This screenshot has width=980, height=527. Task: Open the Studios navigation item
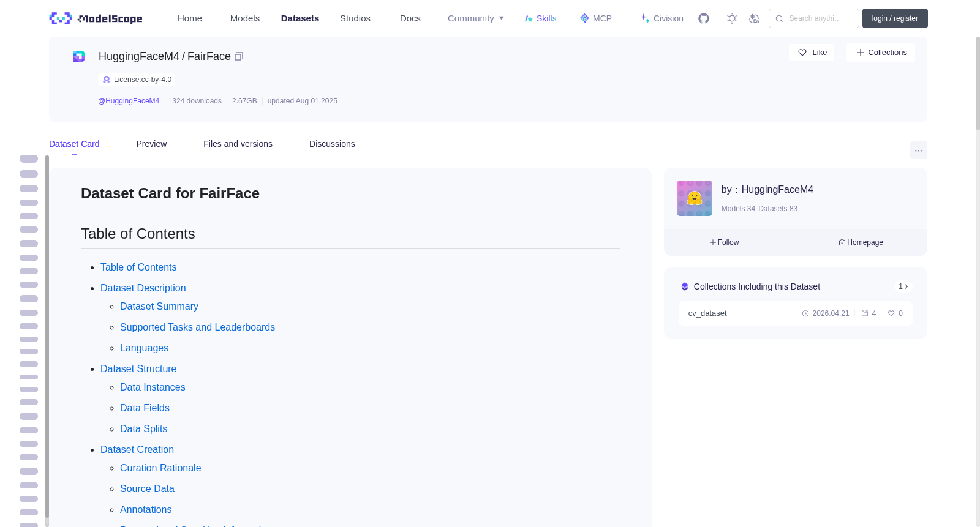355,18
